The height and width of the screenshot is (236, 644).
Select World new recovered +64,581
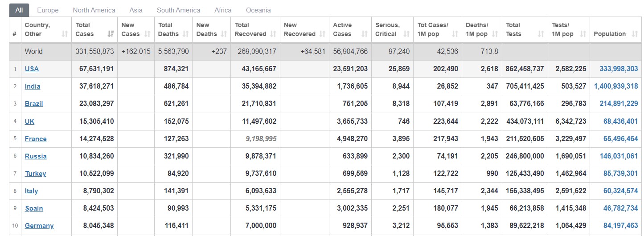313,52
